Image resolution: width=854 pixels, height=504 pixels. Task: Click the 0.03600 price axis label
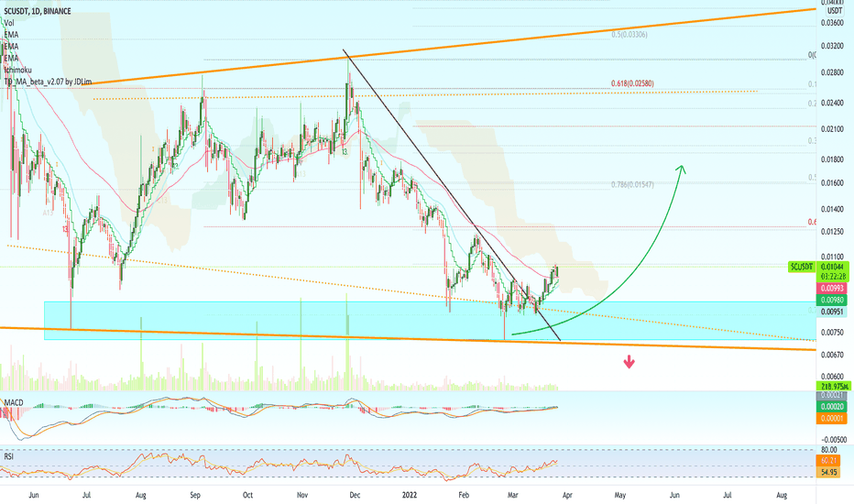(832, 23)
